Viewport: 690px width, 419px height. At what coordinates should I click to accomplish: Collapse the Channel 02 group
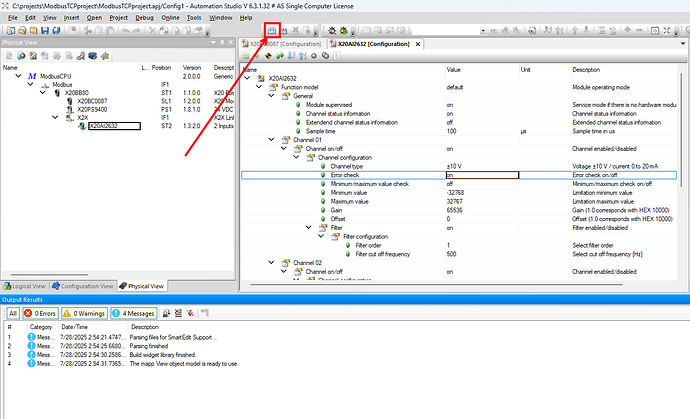coord(271,262)
